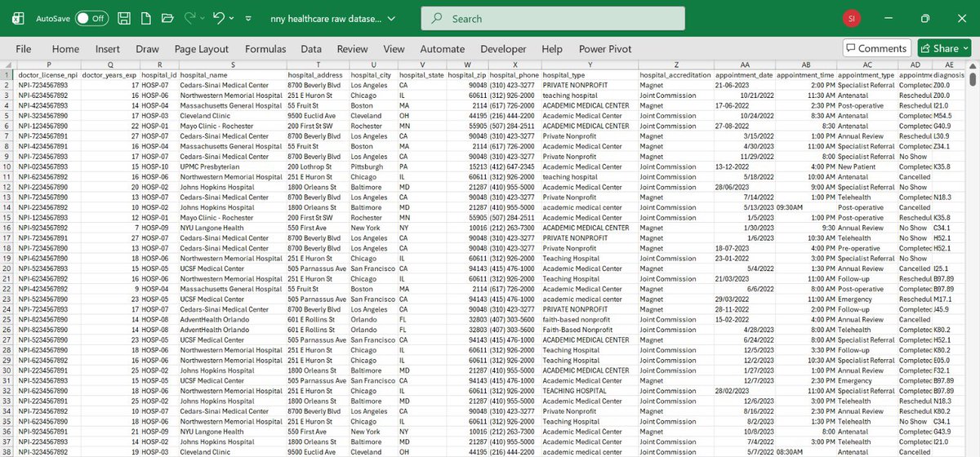The width and height of the screenshot is (980, 457).
Task: Switch to the Formulas tab
Action: tap(265, 49)
